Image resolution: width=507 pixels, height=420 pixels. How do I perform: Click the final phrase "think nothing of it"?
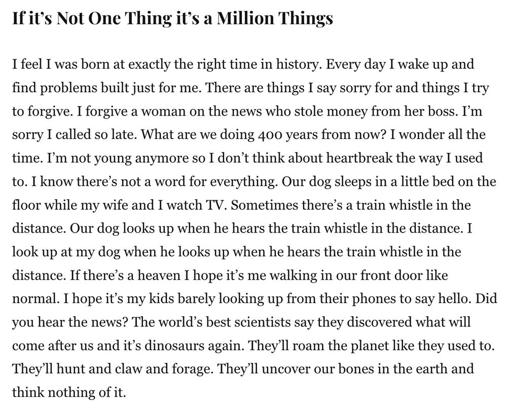pos(68,392)
